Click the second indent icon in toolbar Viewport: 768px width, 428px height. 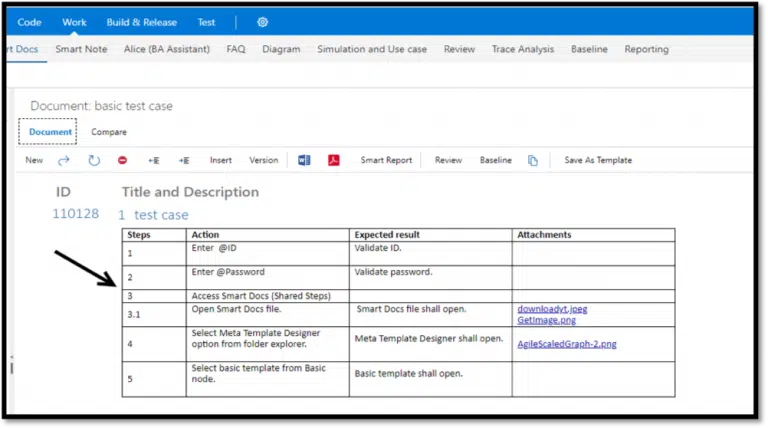tap(184, 160)
